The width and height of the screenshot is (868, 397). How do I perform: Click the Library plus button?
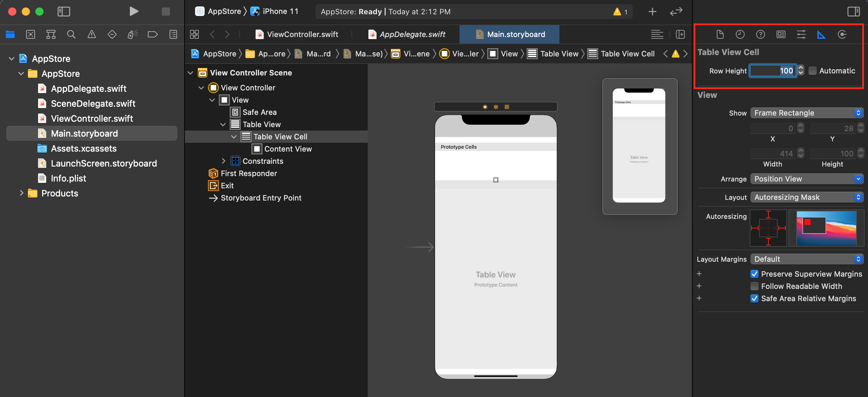click(x=652, y=12)
